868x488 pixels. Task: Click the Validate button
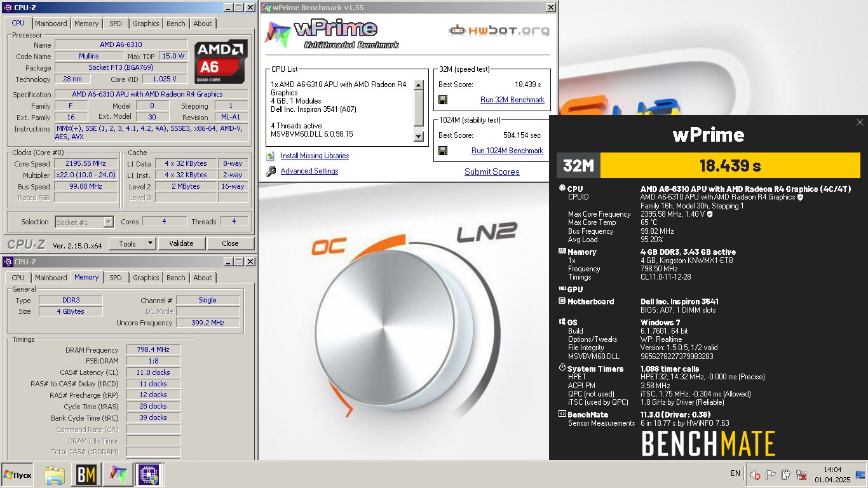coord(181,243)
